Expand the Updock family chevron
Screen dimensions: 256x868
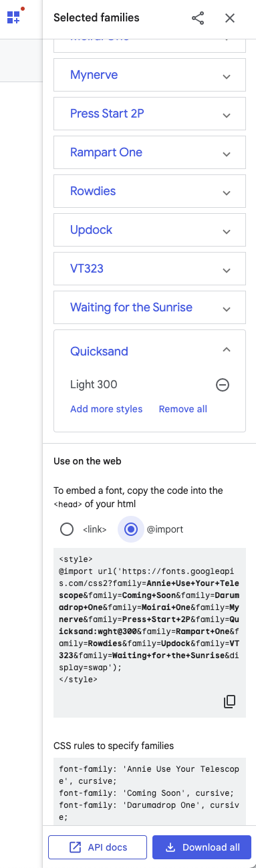pos(227,231)
